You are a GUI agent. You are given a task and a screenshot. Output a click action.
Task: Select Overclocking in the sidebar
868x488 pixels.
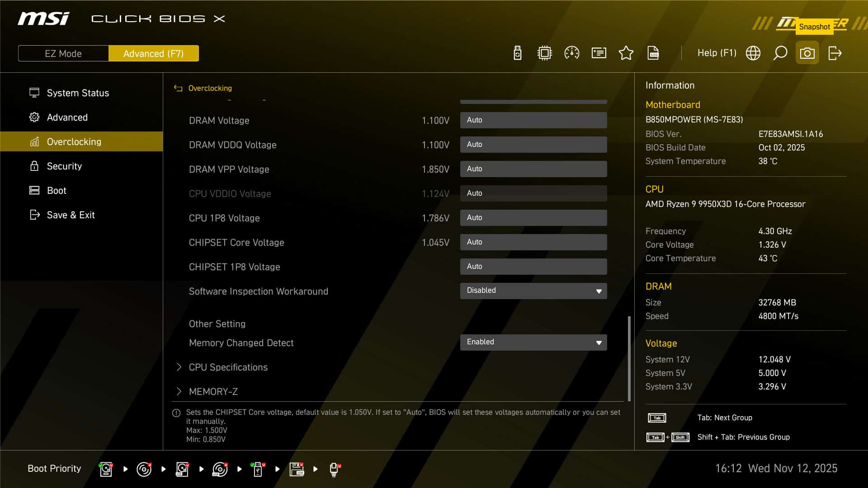click(81, 141)
